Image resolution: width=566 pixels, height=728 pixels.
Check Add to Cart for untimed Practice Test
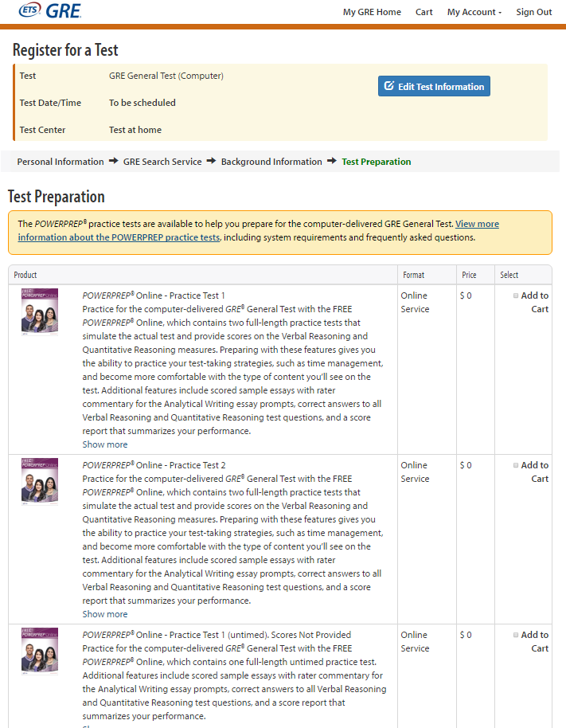click(x=516, y=635)
